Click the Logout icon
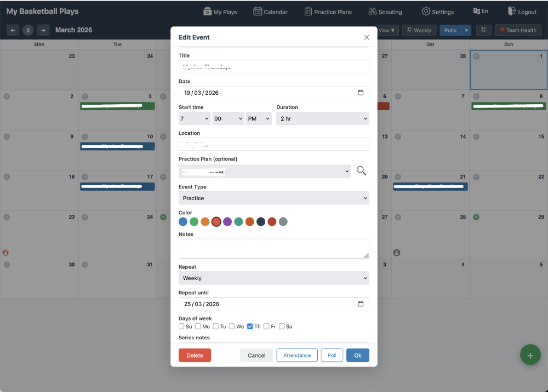The height and width of the screenshot is (392, 548). click(522, 11)
